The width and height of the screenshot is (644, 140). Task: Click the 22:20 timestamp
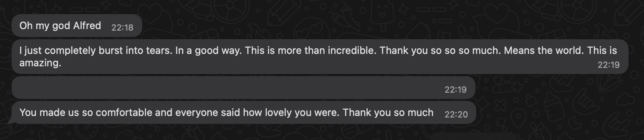(456, 114)
